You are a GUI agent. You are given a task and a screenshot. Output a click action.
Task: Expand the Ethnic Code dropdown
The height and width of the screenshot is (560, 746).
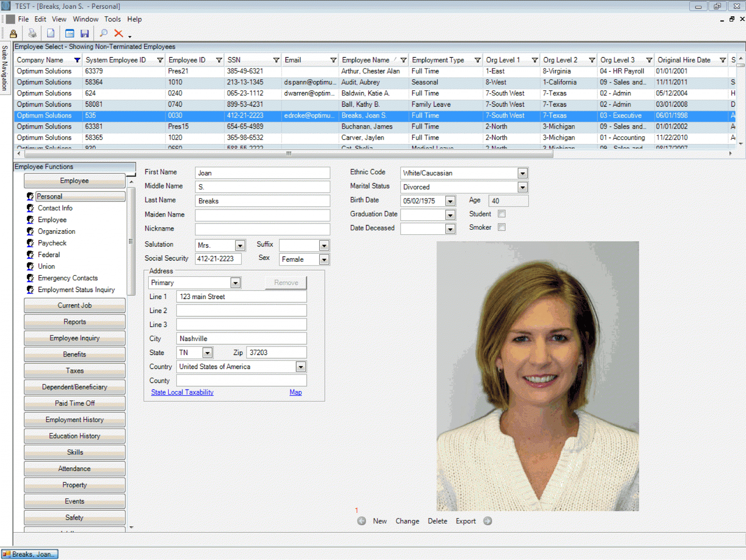point(523,173)
